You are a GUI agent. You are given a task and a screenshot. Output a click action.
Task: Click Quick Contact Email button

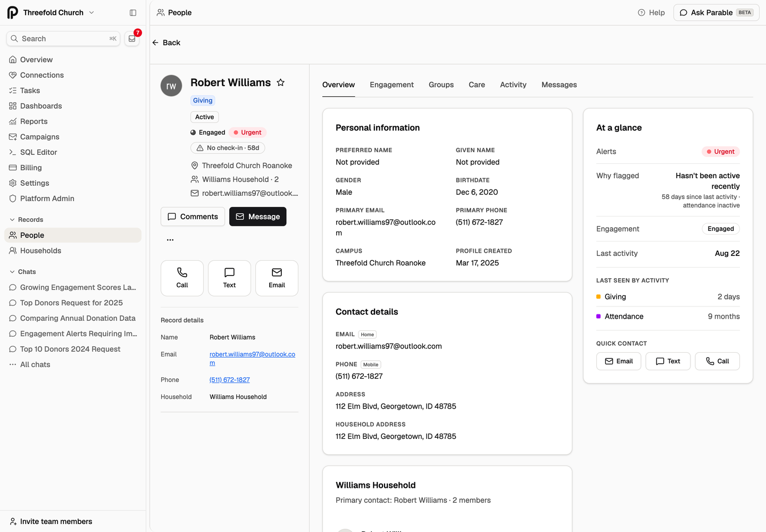click(x=619, y=361)
